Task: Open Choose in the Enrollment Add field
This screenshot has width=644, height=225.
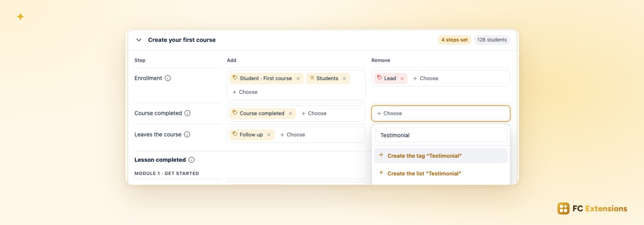Action: point(245,92)
